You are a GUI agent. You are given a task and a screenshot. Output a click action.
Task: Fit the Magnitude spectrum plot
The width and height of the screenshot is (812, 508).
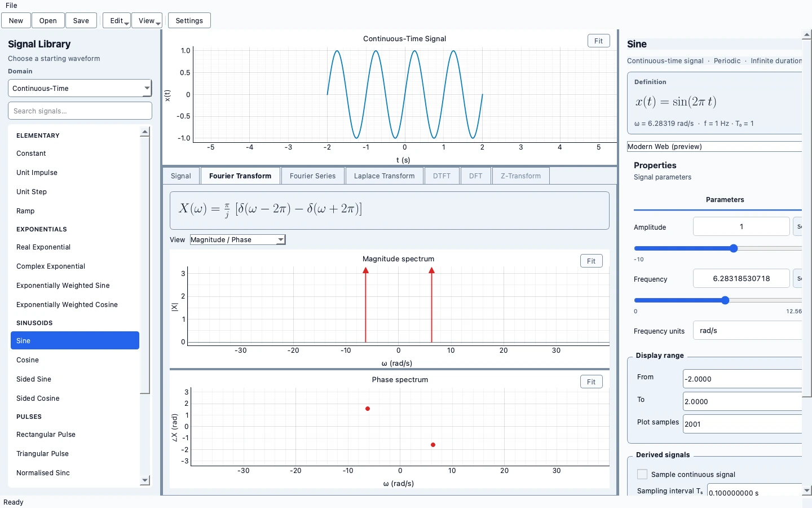point(591,261)
